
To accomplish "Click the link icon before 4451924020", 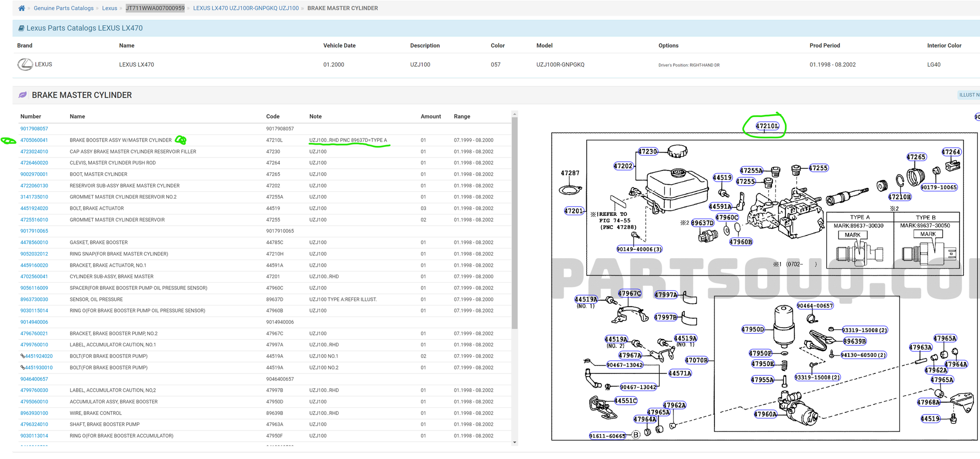I will click(x=22, y=356).
